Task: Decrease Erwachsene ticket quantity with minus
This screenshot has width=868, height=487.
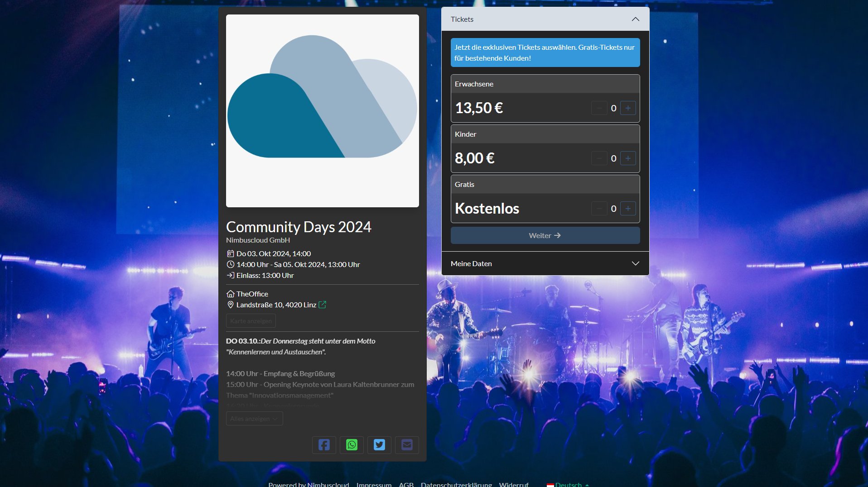Action: coord(599,108)
